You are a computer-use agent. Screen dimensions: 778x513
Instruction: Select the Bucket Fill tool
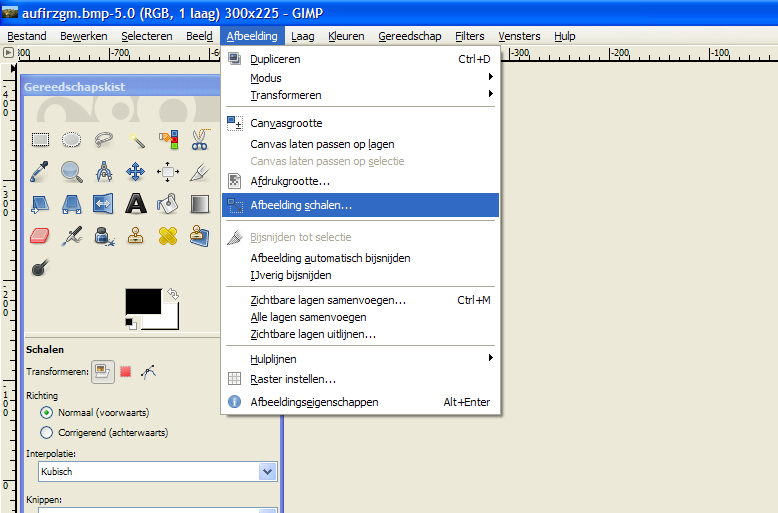pyautogui.click(x=168, y=203)
